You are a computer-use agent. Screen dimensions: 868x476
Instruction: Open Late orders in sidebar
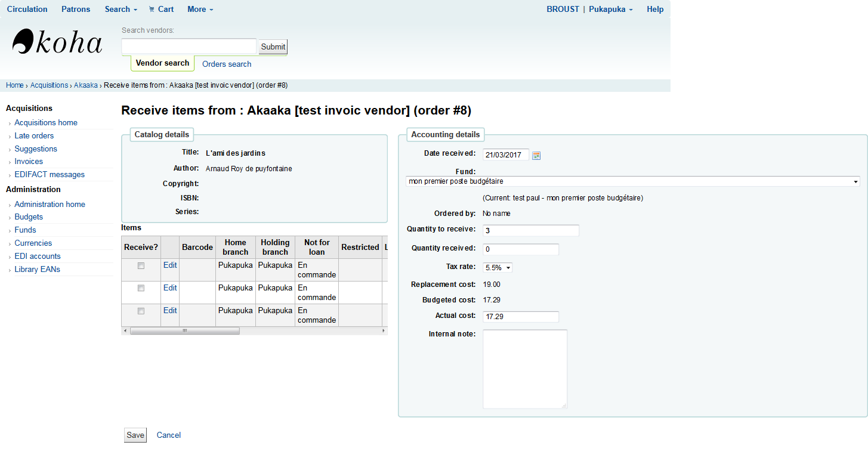[34, 136]
